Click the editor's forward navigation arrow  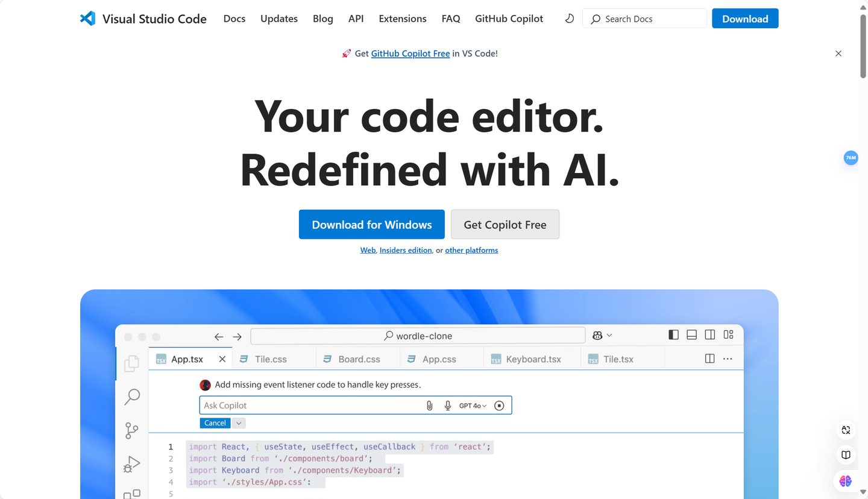[237, 337]
